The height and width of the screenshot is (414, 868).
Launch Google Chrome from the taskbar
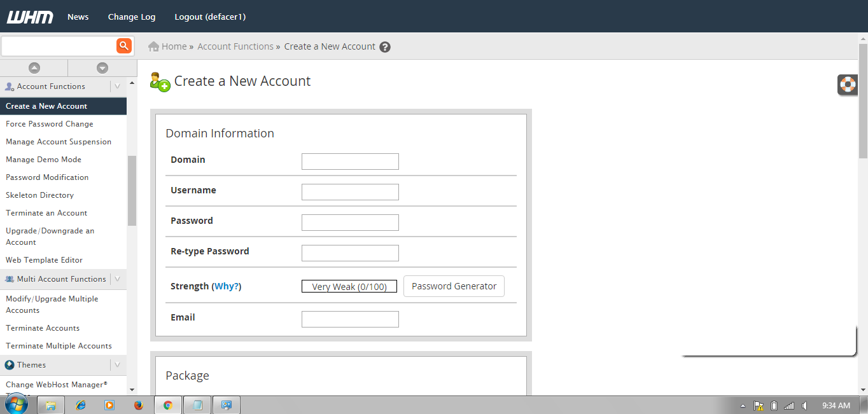[x=167, y=404]
